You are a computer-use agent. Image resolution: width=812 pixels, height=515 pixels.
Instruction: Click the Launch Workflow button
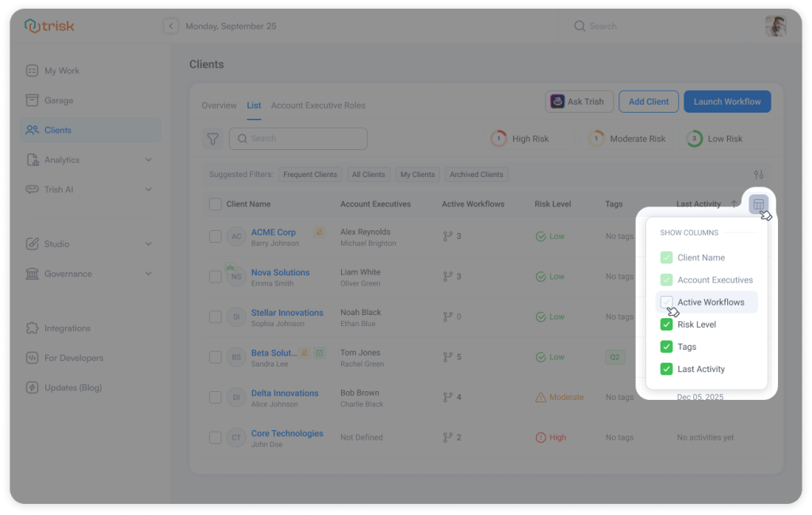click(727, 101)
